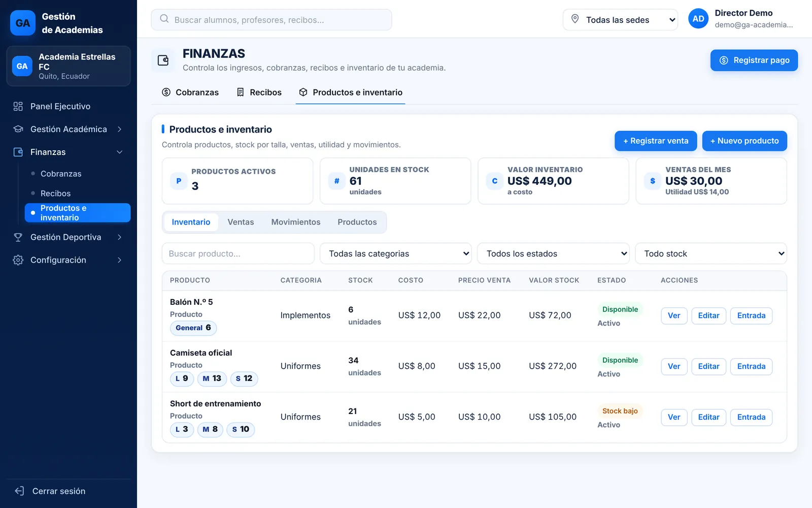812x508 pixels.
Task: Open the Todo stock filter dropdown
Action: pyautogui.click(x=711, y=253)
